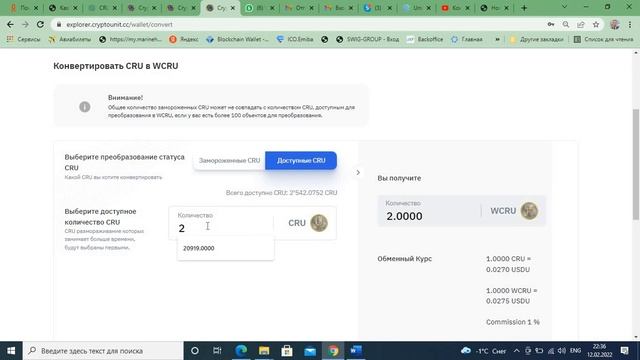The image size is (640, 360).
Task: Click the browser forward arrow
Action: click(25, 24)
